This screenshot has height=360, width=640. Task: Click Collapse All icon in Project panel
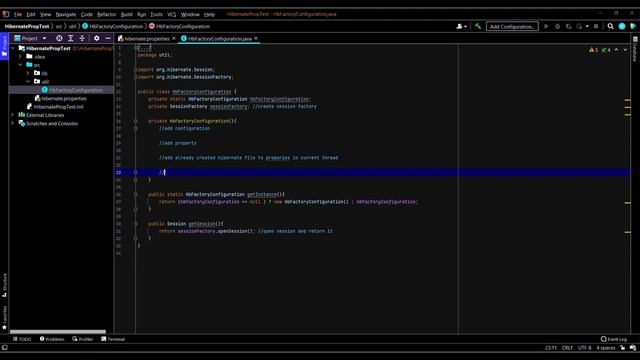(82, 38)
